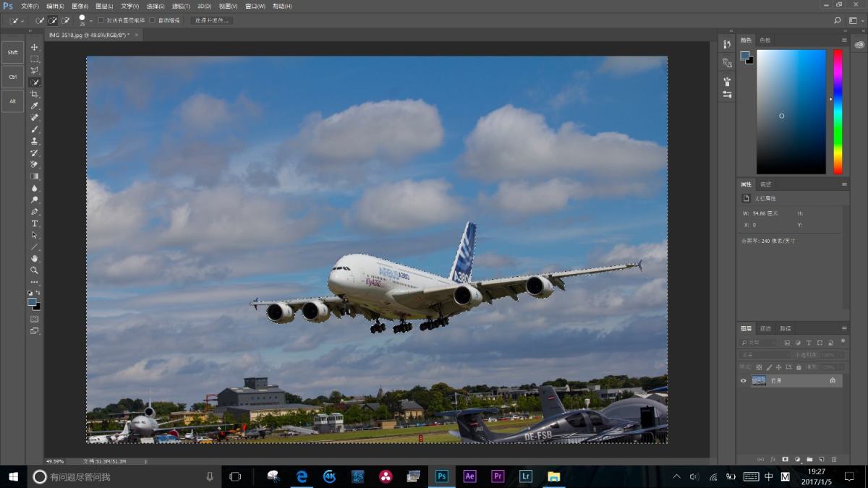Viewport: 868px width, 488px height.
Task: Open the Adjustments sliders panel icon
Action: 727,94
